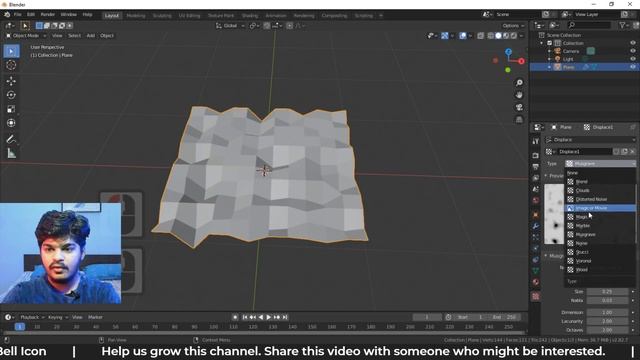640x360 pixels.
Task: Enable rendered viewport shading mode
Action: 513,36
